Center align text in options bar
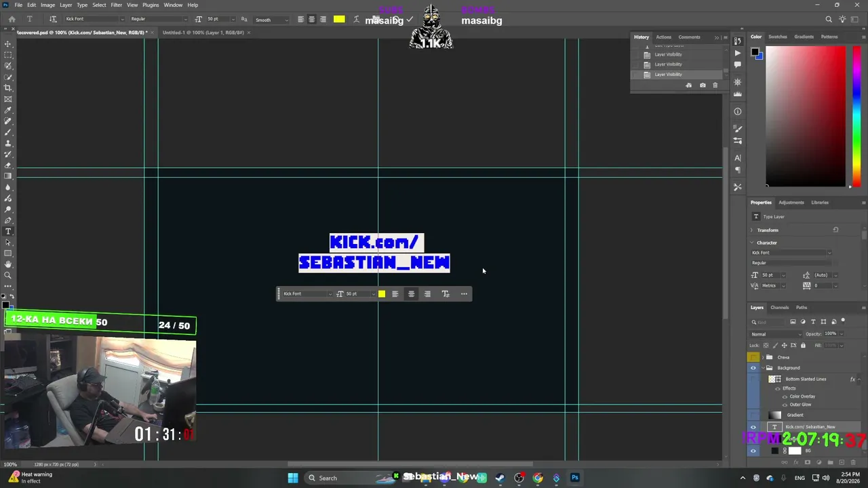 tap(312, 19)
